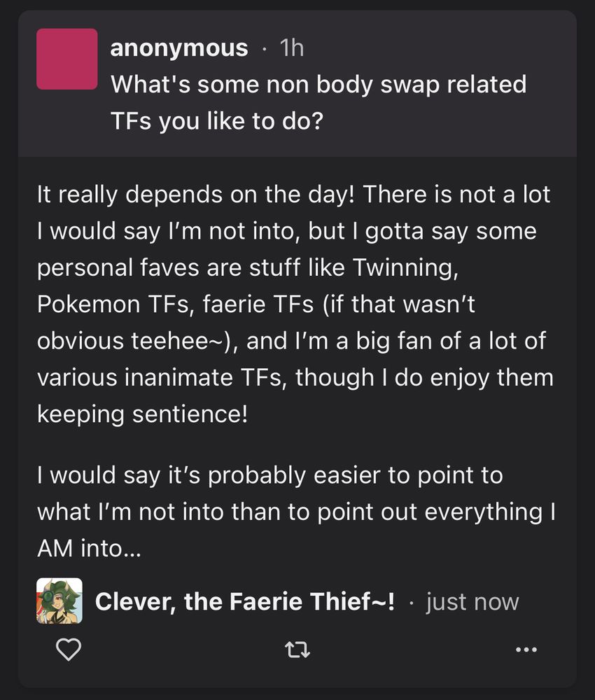This screenshot has height=700, width=595.
Task: Open the options dropdown in the bottom corner
Action: click(x=525, y=650)
